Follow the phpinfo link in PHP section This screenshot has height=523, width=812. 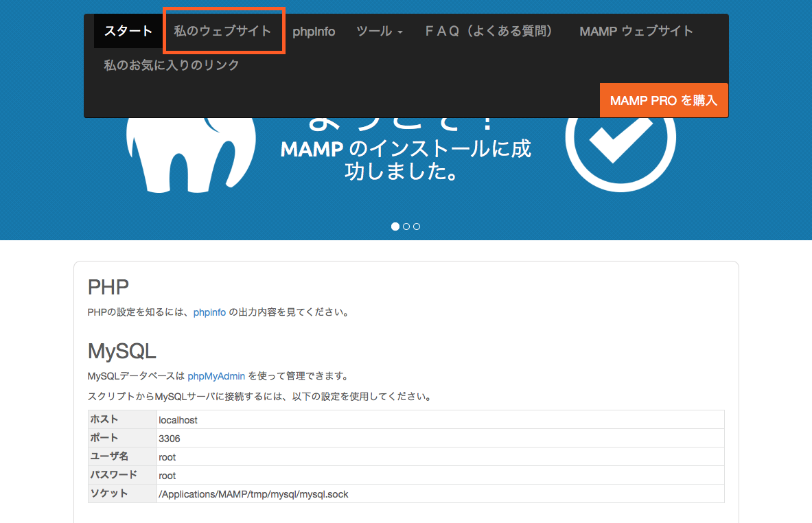pyautogui.click(x=209, y=312)
